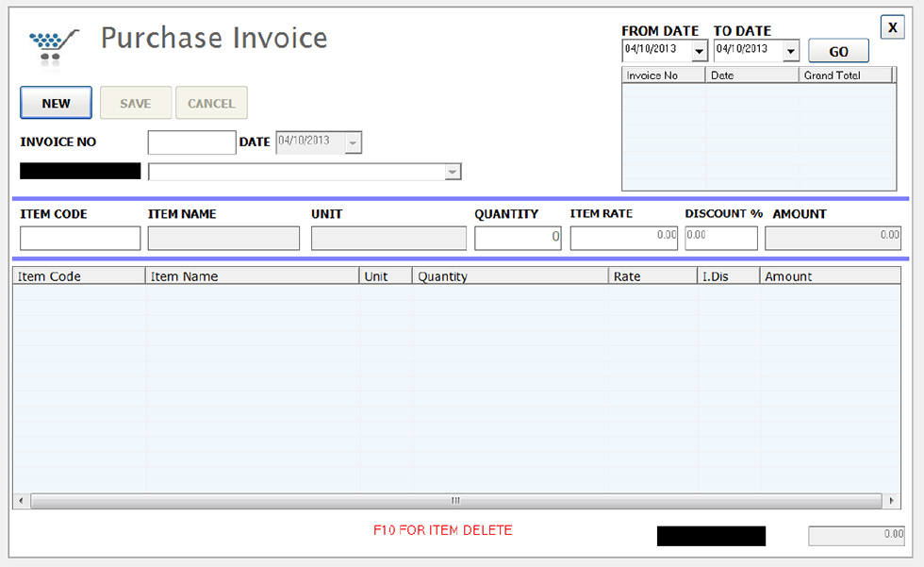Screen dimensions: 924x567
Task: Create a new invoice with NEW button
Action: pyautogui.click(x=55, y=103)
